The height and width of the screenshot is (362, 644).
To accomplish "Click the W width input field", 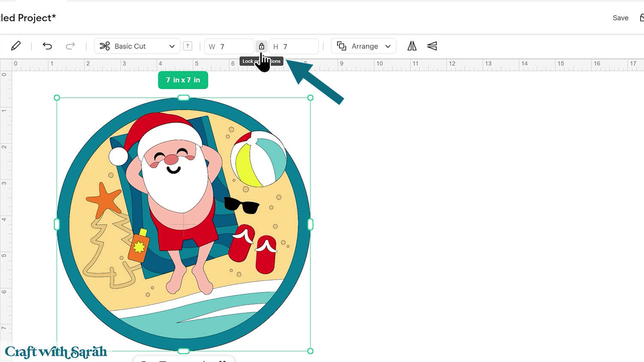I will pyautogui.click(x=230, y=46).
